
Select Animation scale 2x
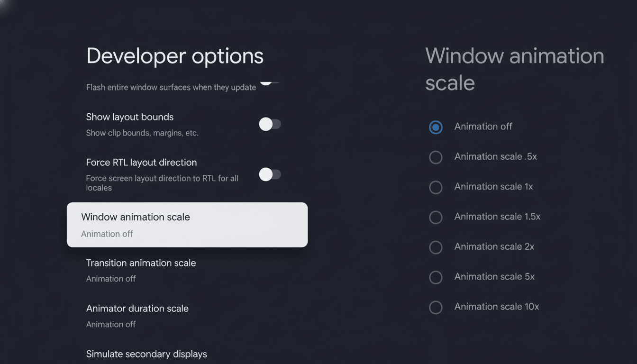pos(436,247)
